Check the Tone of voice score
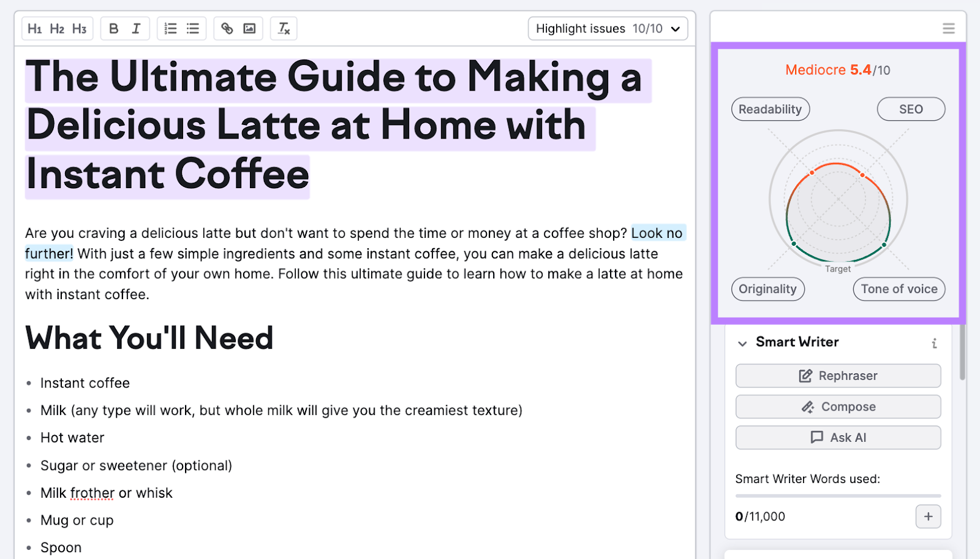Screen dimensions: 980x559 point(899,289)
